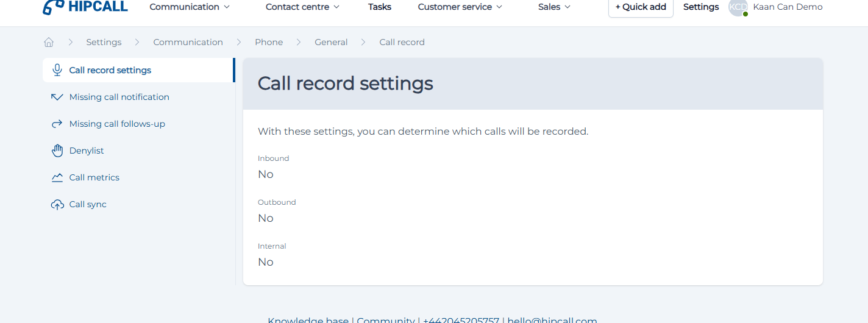Expand the Sales menu chevron
The height and width of the screenshot is (323, 868).
tap(567, 7)
